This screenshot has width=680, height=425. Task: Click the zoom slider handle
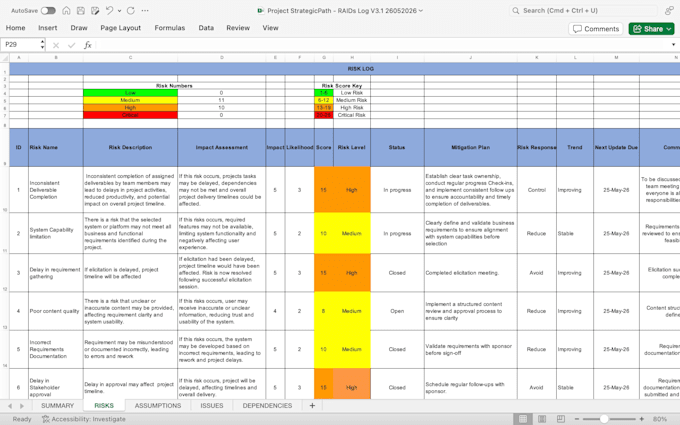tap(604, 419)
